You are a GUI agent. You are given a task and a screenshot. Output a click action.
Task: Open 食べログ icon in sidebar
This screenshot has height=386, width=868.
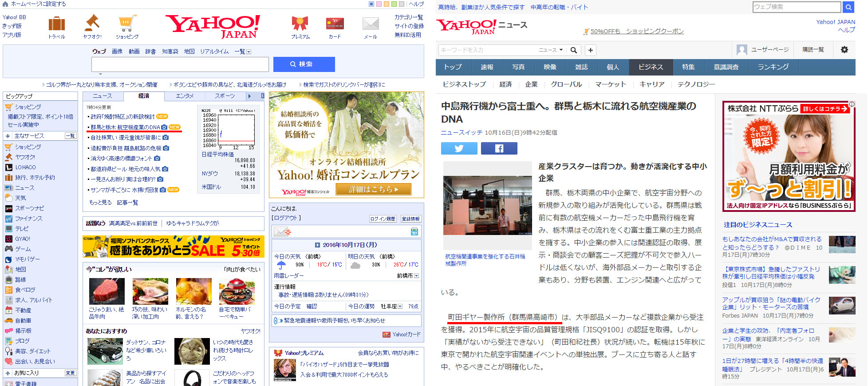point(9,290)
